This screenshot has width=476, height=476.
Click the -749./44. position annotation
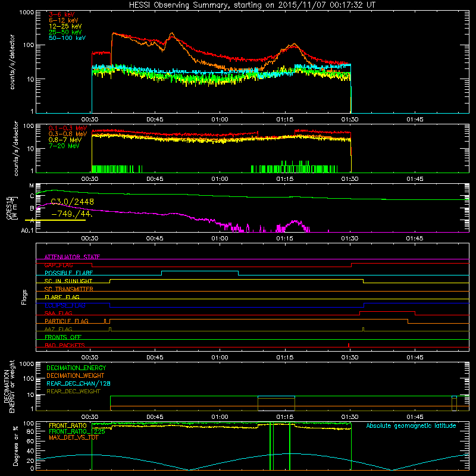pyautogui.click(x=71, y=214)
